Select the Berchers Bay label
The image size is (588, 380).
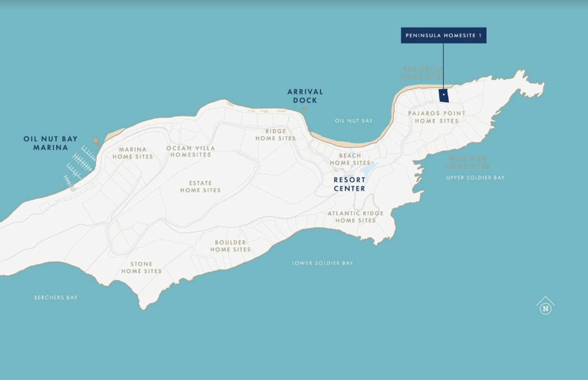point(56,297)
